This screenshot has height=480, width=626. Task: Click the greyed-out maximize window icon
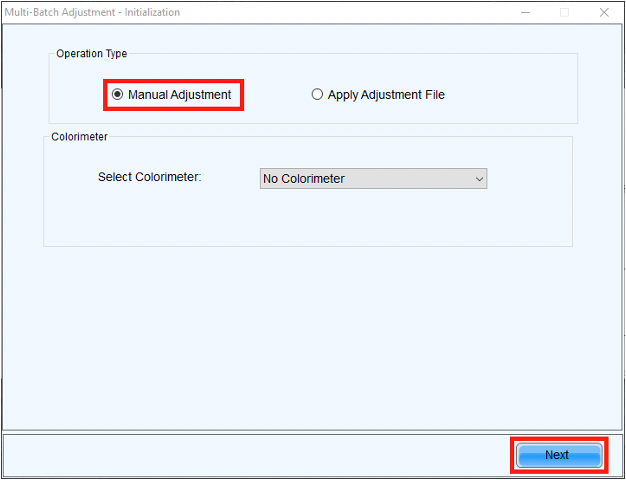pos(564,13)
